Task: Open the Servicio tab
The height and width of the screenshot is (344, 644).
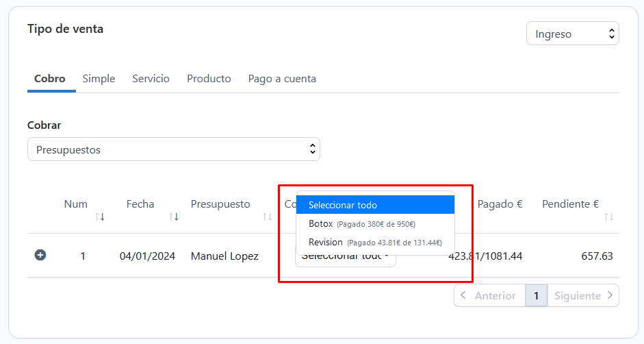Action: [x=151, y=79]
